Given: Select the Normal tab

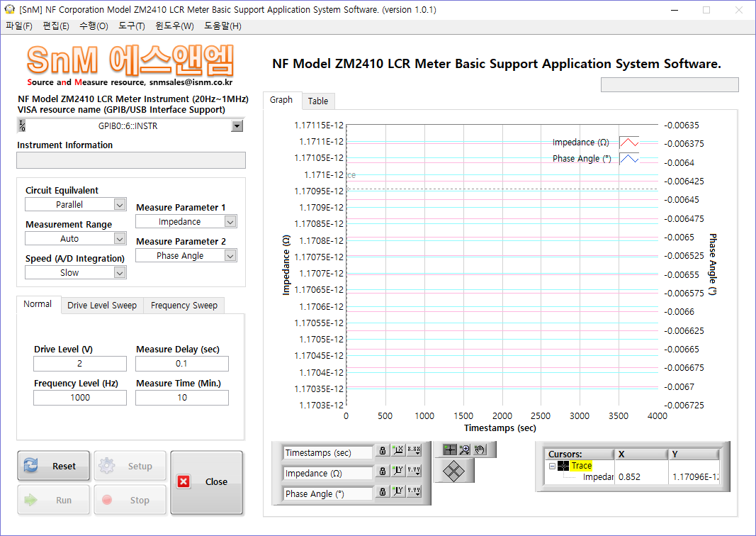Looking at the screenshot, I should pos(38,304).
